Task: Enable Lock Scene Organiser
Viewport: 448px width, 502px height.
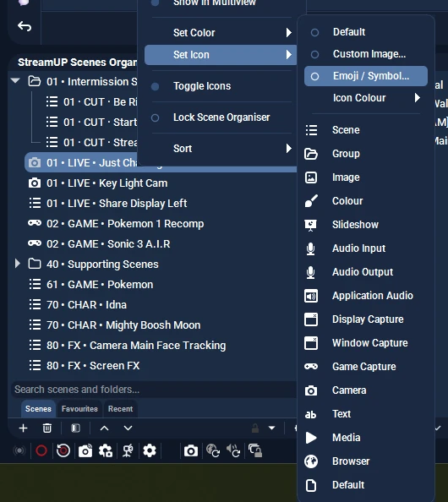Action: point(221,117)
